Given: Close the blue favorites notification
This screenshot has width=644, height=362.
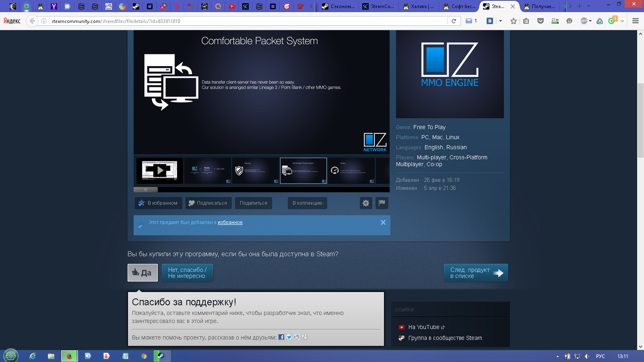Looking at the screenshot, I should [383, 222].
